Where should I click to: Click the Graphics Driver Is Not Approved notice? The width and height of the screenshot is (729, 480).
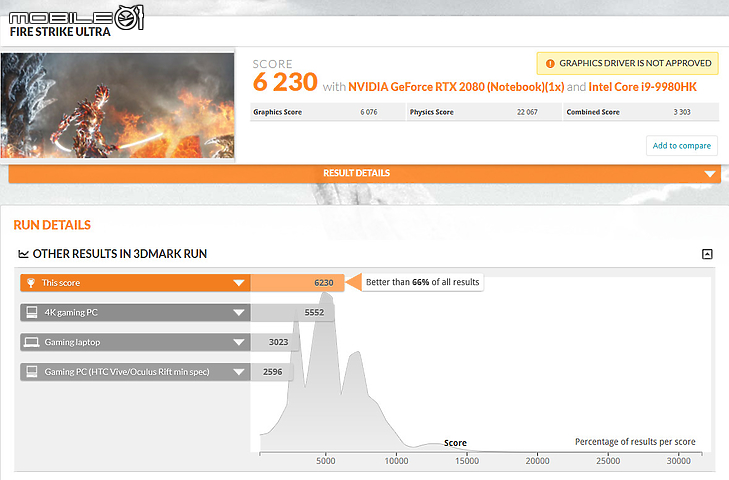click(628, 63)
